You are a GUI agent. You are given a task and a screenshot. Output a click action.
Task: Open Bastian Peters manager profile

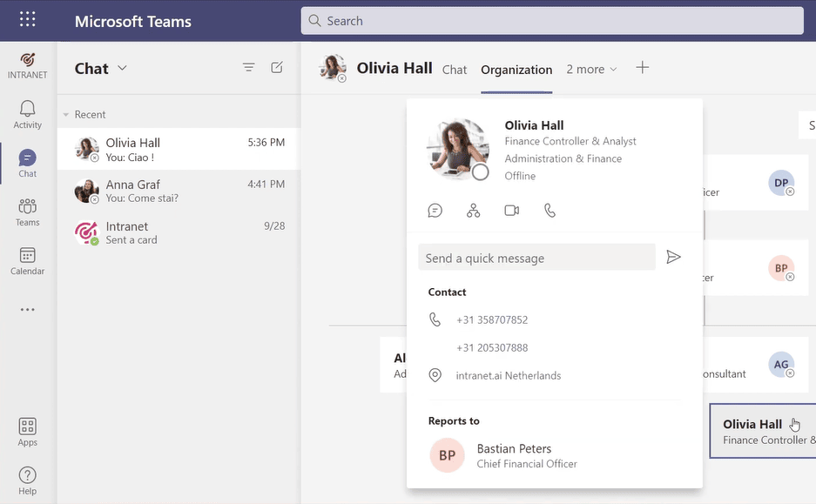tap(514, 455)
